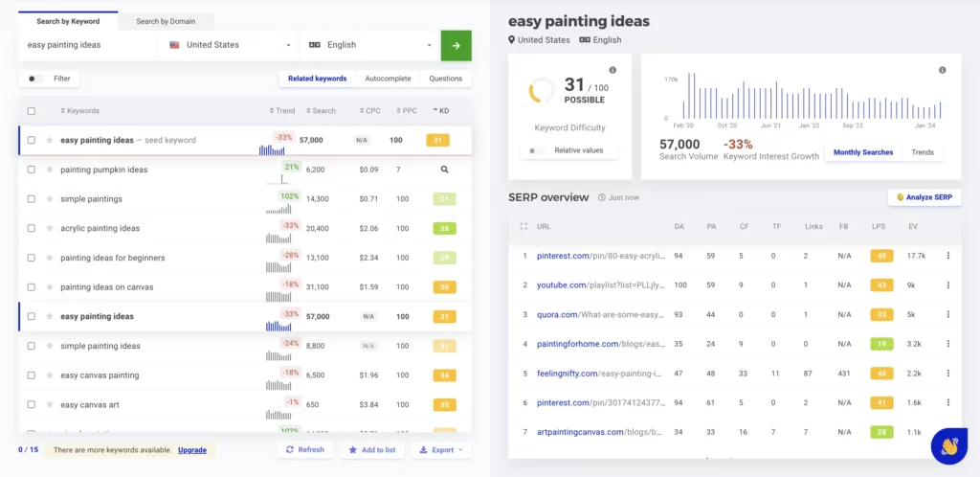
Task: Open the United States country dropdown
Action: (x=229, y=45)
